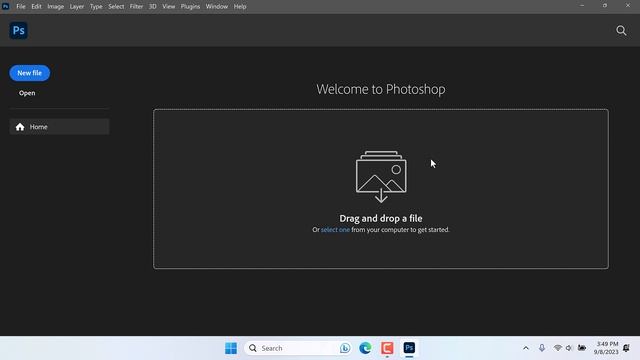Click the Photoshop icon on taskbar

coord(409,348)
